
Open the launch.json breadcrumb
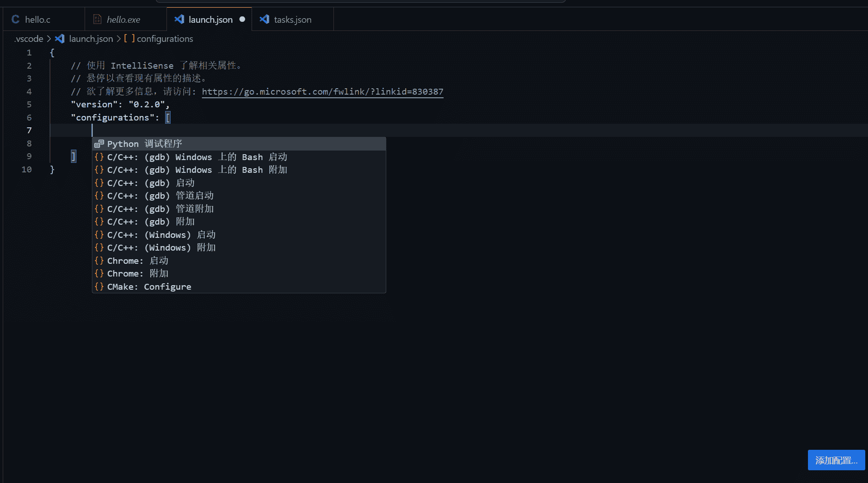pos(91,39)
